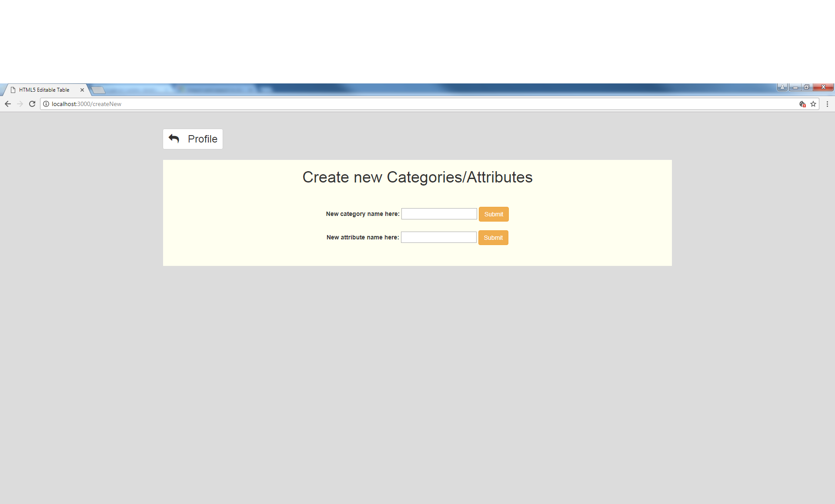The width and height of the screenshot is (835, 504).
Task: Click the browser forward arrow
Action: coord(20,104)
